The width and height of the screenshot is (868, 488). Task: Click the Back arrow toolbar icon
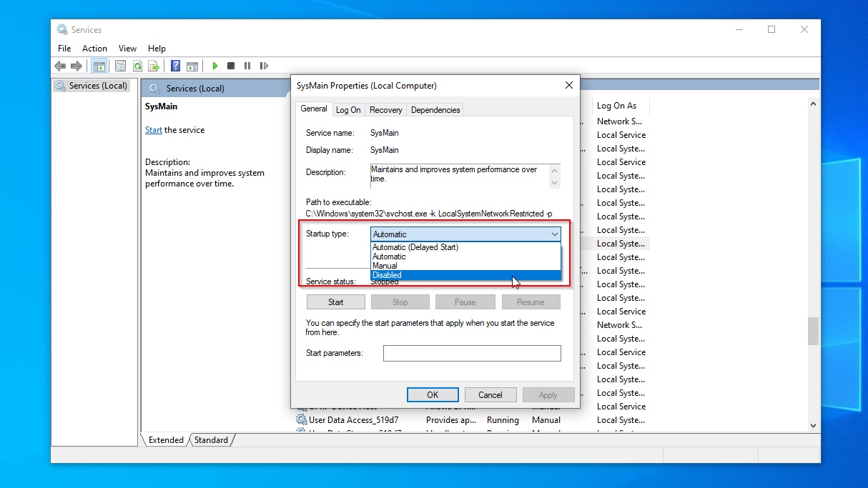click(60, 66)
